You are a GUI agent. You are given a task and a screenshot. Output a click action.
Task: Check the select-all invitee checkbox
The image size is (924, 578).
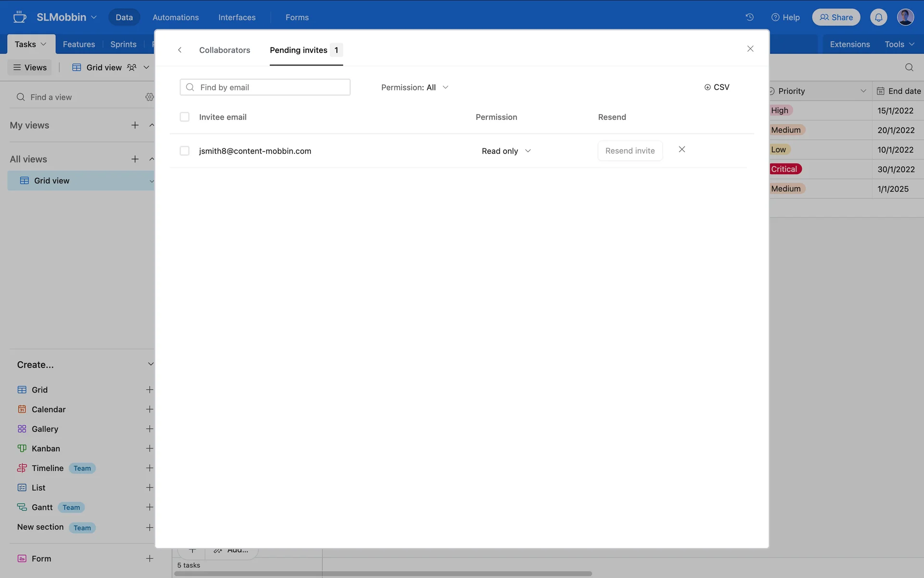[x=184, y=117]
